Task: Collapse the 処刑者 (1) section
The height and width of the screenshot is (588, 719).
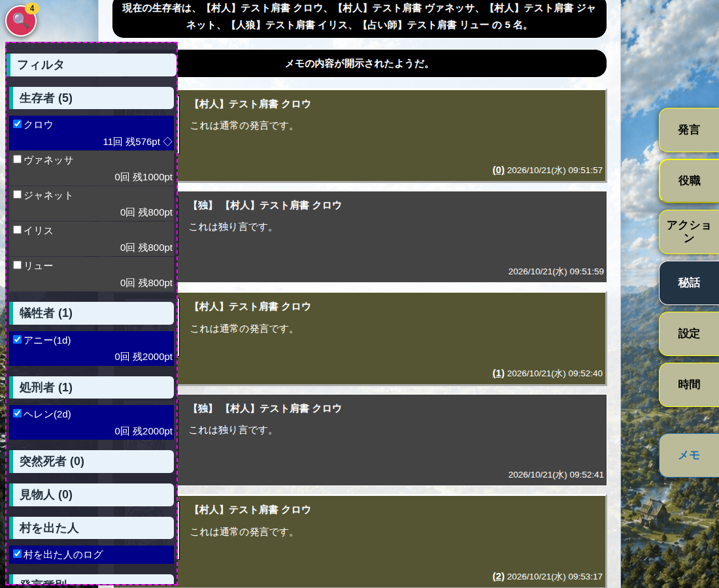Action: [x=92, y=387]
